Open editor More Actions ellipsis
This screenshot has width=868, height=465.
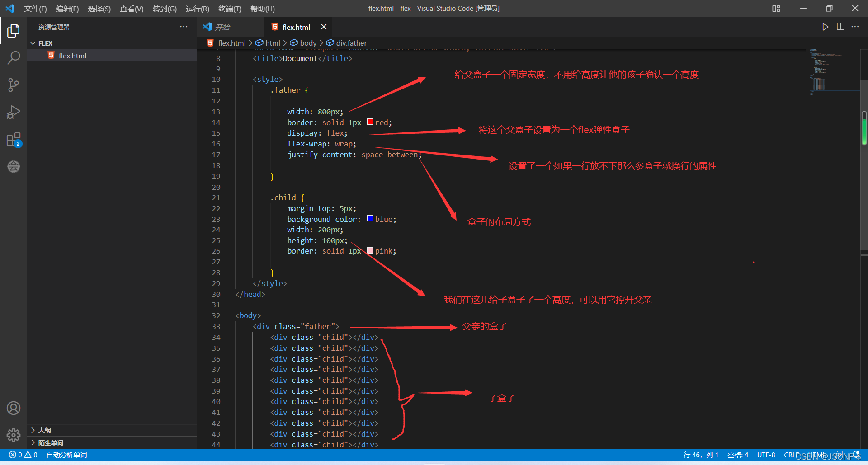(x=855, y=27)
